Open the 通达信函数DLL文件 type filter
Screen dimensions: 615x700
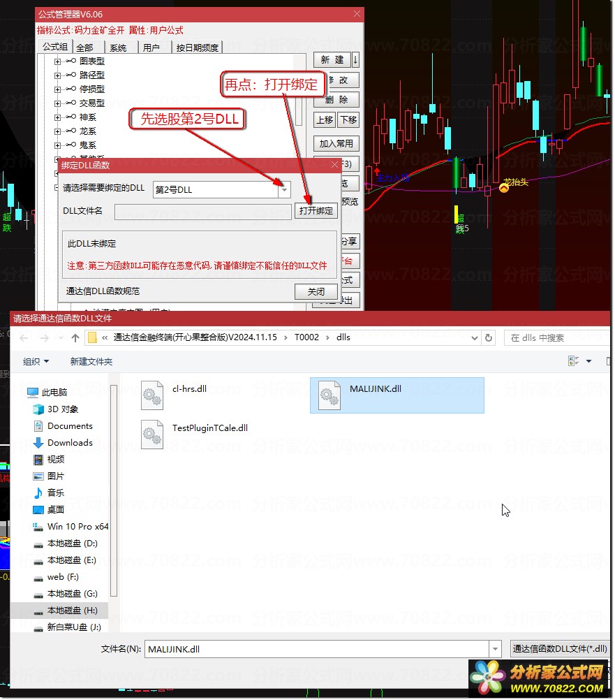(x=560, y=649)
